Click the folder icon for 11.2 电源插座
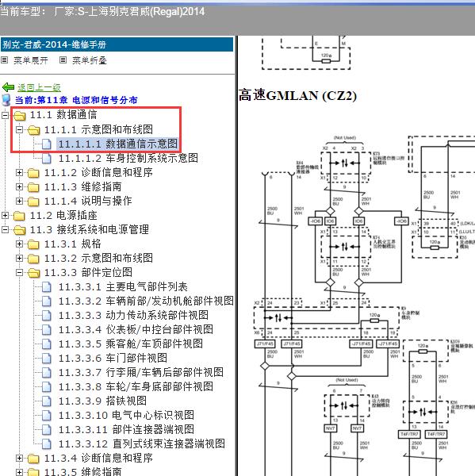 click(19, 216)
